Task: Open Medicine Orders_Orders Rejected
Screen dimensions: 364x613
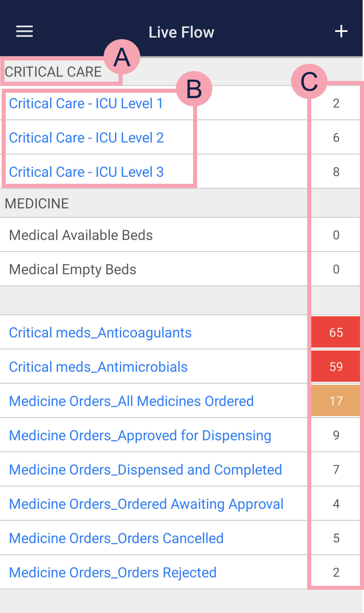Action: pyautogui.click(x=113, y=573)
